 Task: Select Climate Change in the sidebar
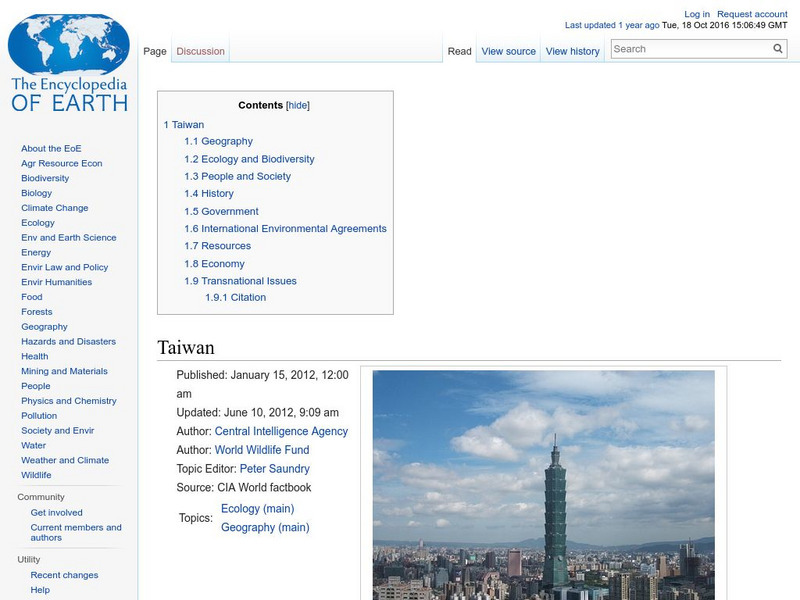54,208
